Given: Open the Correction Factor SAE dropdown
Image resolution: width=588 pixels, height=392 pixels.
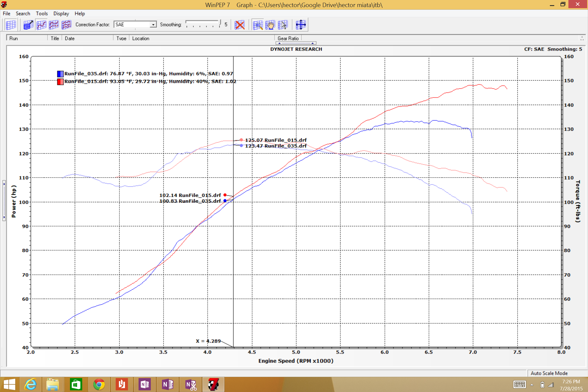Looking at the screenshot, I should [153, 24].
